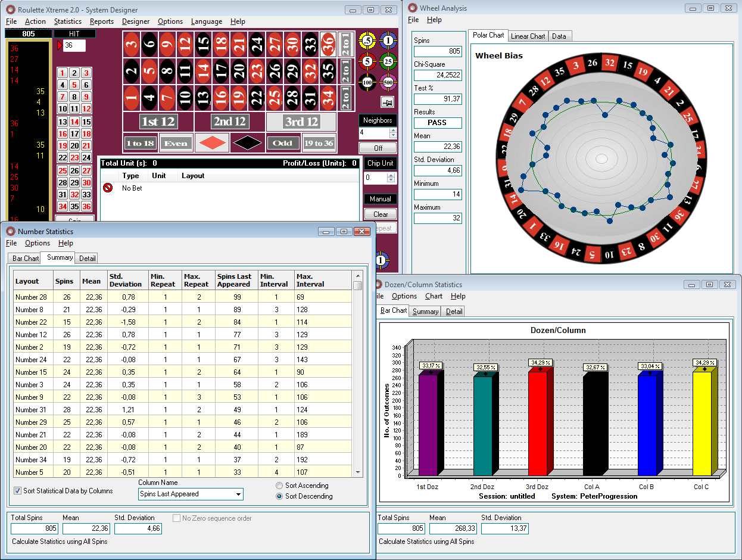Click number 36 on the betting table
Screen dimensions: 742x560
[328, 44]
